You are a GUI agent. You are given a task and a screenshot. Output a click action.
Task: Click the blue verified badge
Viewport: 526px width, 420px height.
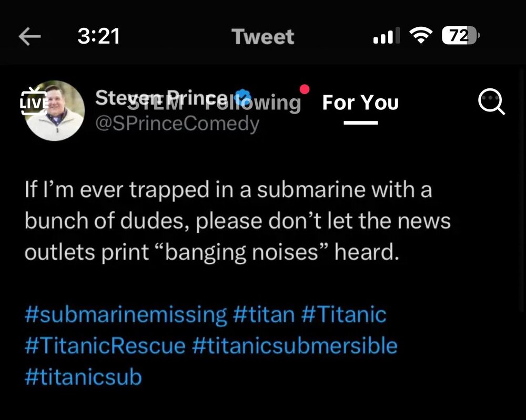coord(243,97)
